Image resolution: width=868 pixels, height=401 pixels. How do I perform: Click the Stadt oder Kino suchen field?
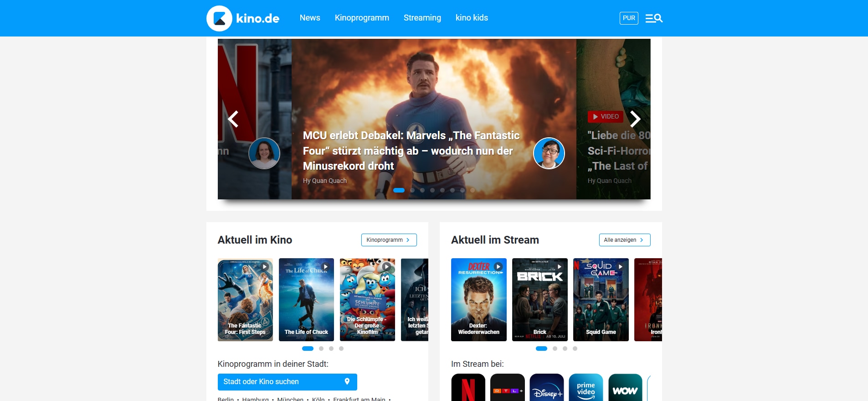click(288, 382)
